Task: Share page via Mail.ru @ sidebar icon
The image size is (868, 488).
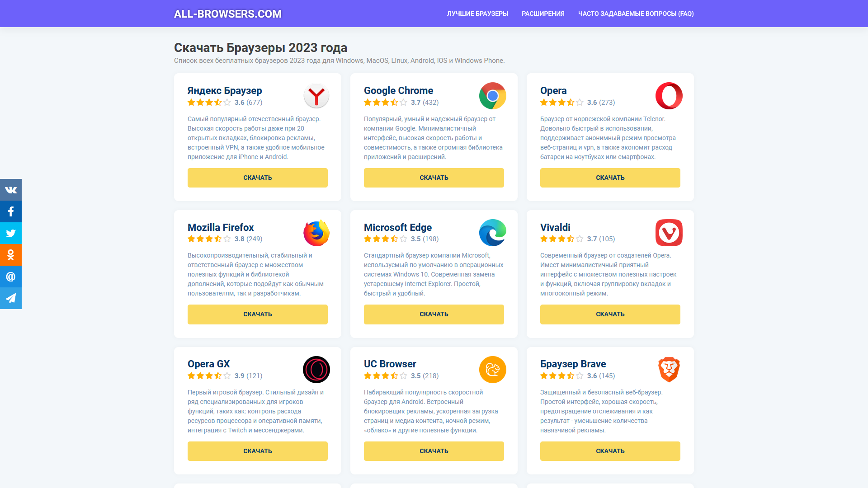Action: [11, 277]
